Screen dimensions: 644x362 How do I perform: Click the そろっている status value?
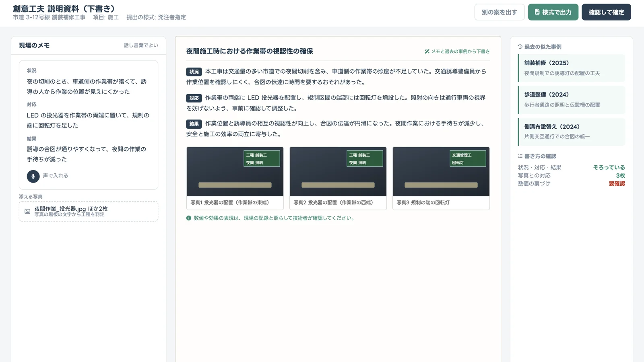(x=609, y=167)
